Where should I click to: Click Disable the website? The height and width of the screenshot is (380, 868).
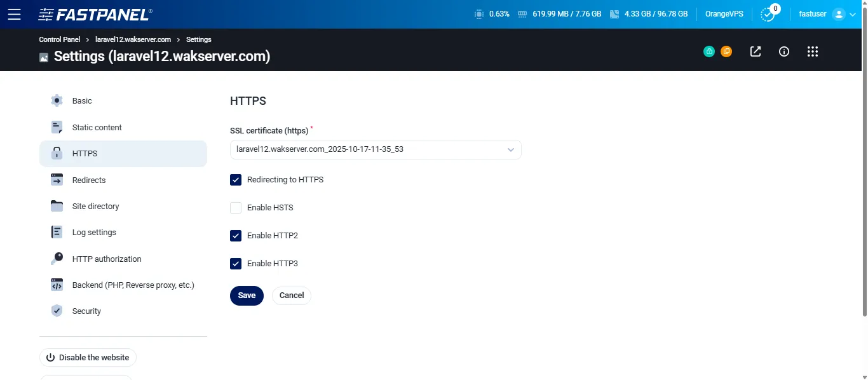pos(88,357)
